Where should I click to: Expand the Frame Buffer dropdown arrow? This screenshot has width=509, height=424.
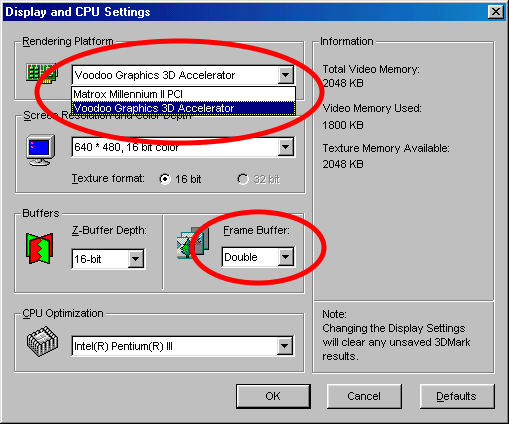tap(286, 257)
